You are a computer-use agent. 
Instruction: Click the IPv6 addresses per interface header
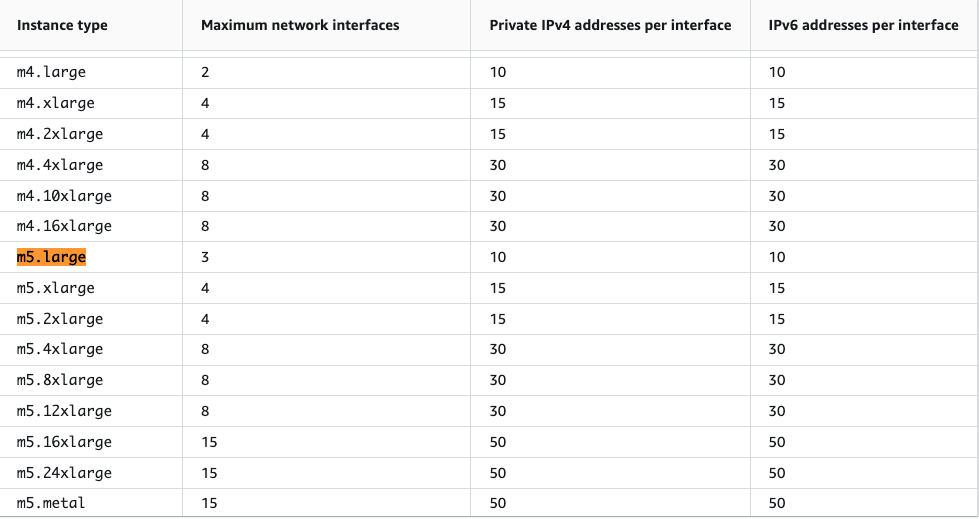tap(863, 26)
